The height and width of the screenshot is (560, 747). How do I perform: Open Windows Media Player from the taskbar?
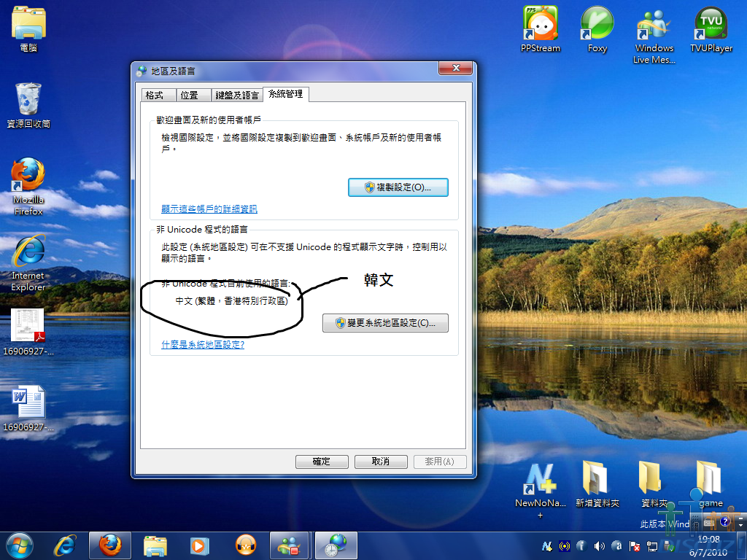click(200, 545)
